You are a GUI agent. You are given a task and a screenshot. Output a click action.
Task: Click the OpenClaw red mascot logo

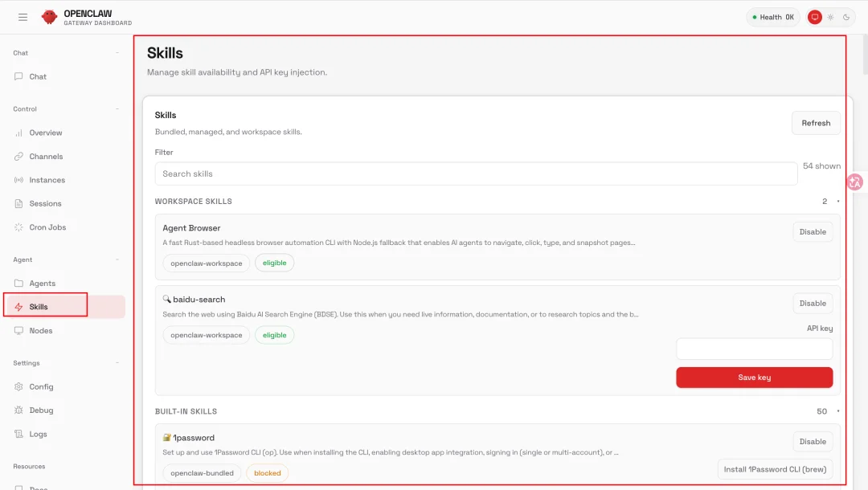tap(50, 17)
